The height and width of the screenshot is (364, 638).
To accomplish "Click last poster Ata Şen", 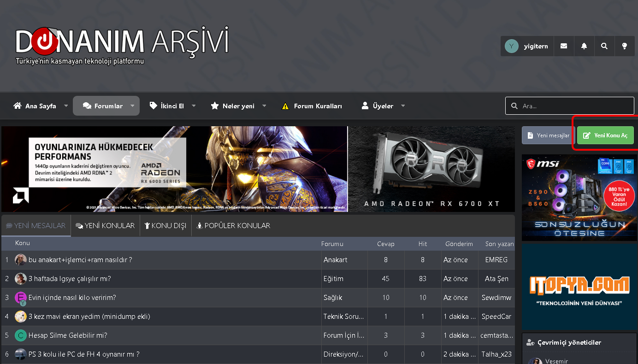I will (x=496, y=279).
